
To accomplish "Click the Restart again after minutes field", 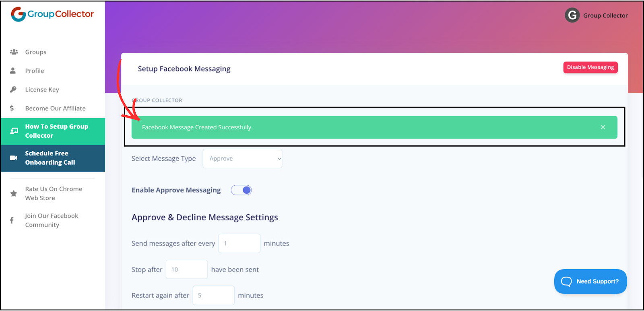I will point(213,295).
